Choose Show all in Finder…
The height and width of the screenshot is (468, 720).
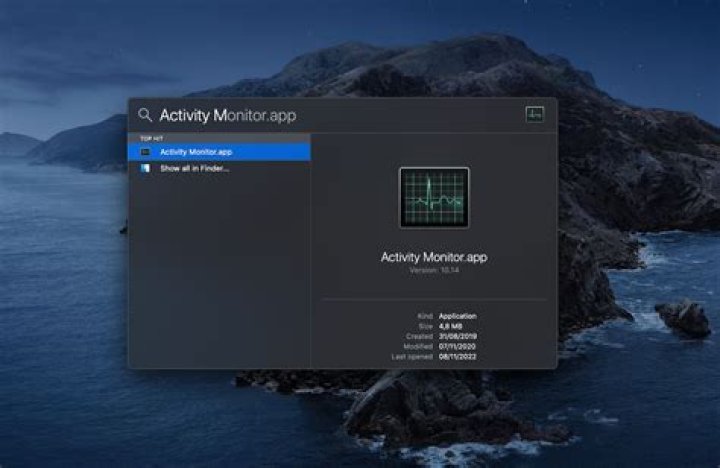[194, 168]
